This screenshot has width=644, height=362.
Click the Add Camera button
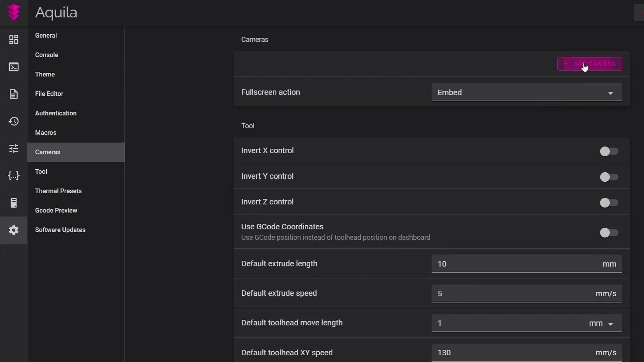coord(589,64)
